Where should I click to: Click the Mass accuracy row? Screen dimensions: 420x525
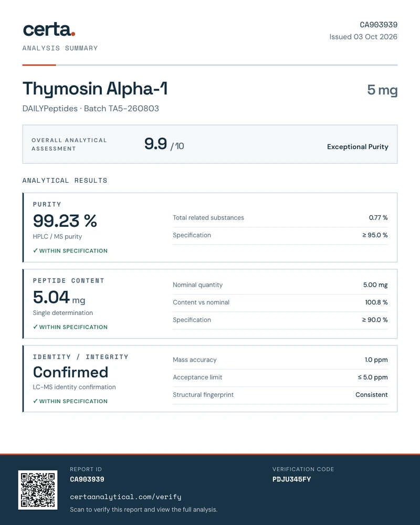click(280, 360)
